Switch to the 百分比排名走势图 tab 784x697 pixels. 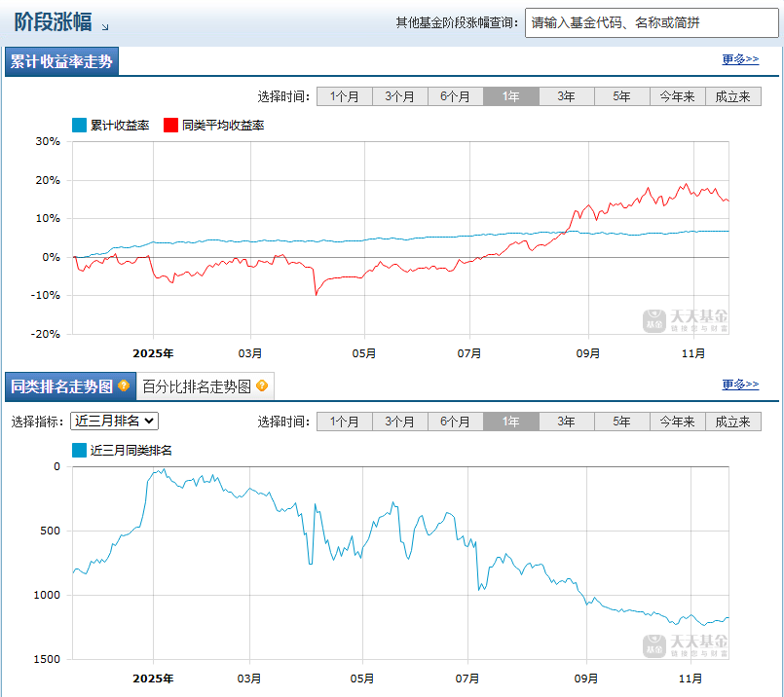pyautogui.click(x=205, y=386)
